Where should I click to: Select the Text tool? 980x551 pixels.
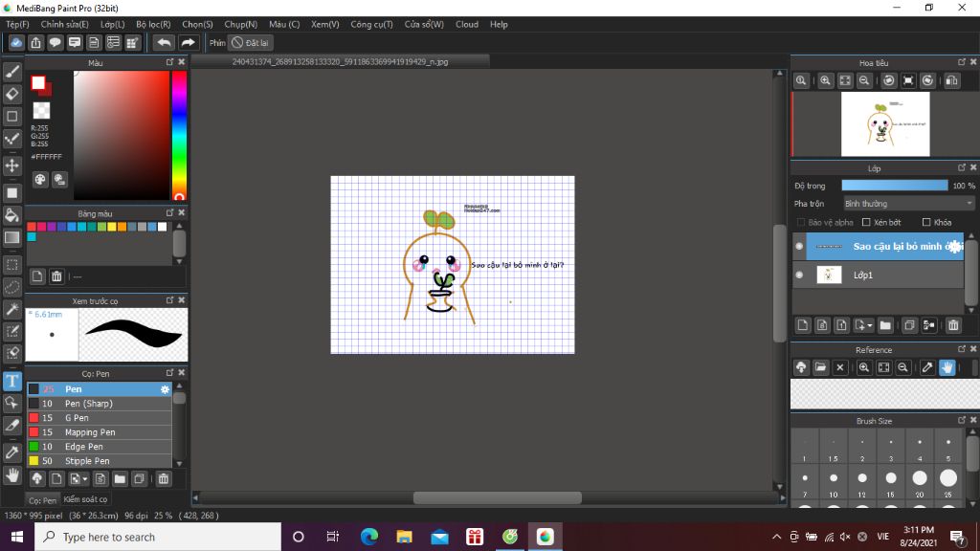coord(11,381)
